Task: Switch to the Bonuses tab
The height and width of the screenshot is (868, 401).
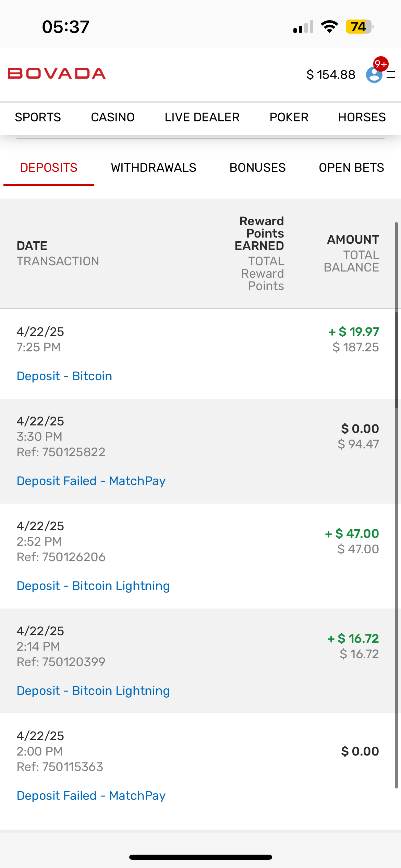Action: coord(257,168)
